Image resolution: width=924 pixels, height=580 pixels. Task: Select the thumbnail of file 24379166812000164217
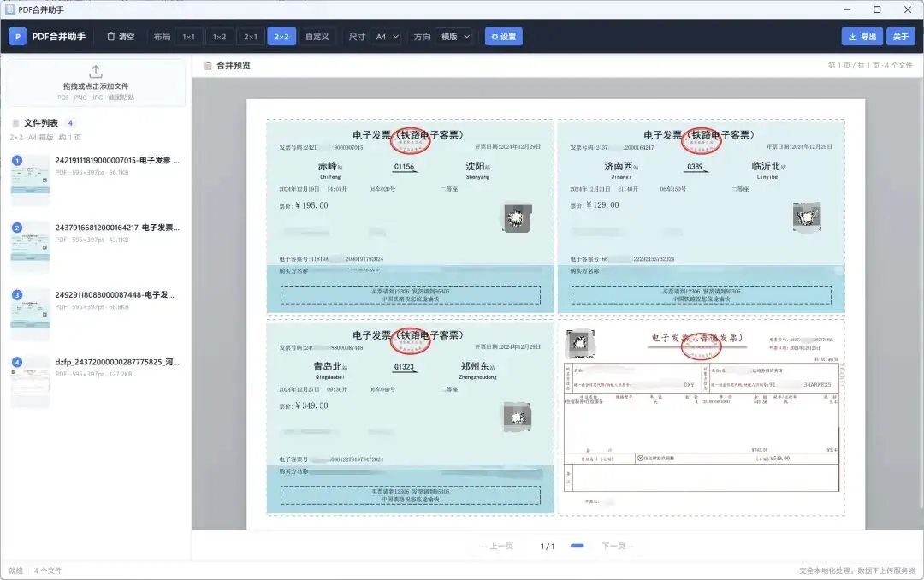click(x=31, y=246)
